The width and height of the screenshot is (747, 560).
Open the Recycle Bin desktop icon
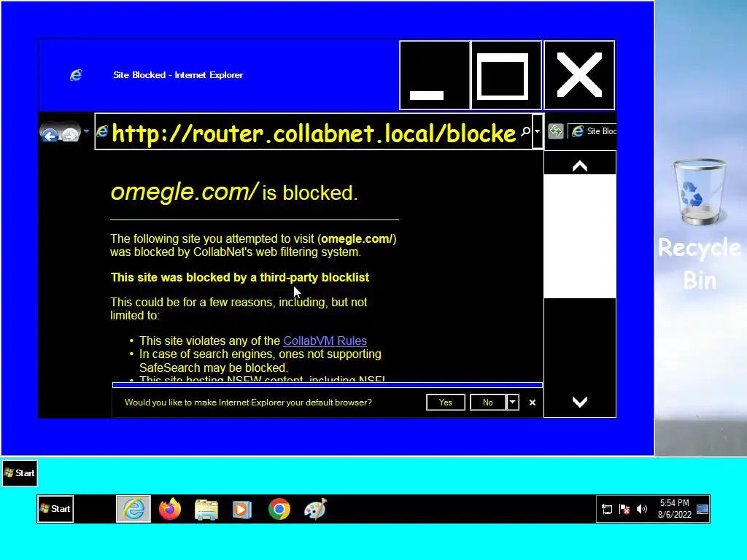[700, 224]
